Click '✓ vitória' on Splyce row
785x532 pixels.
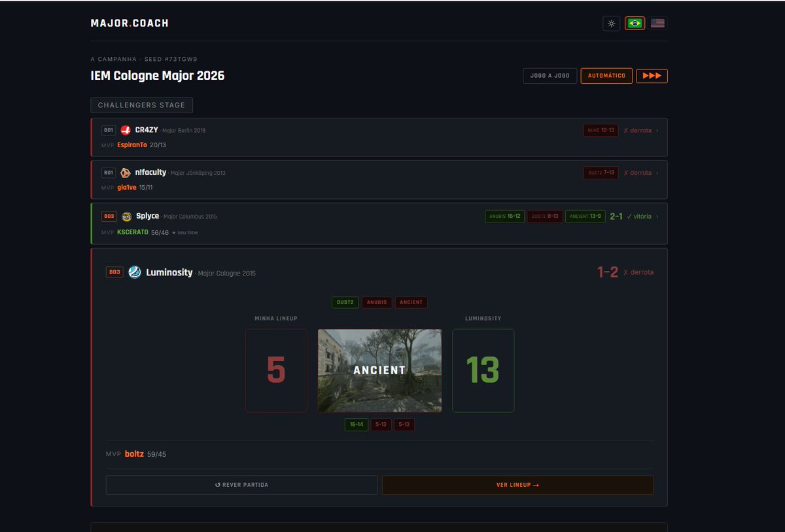(x=639, y=217)
